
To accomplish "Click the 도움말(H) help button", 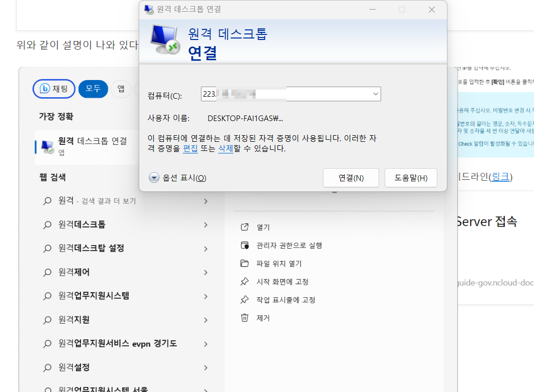I will click(x=410, y=178).
